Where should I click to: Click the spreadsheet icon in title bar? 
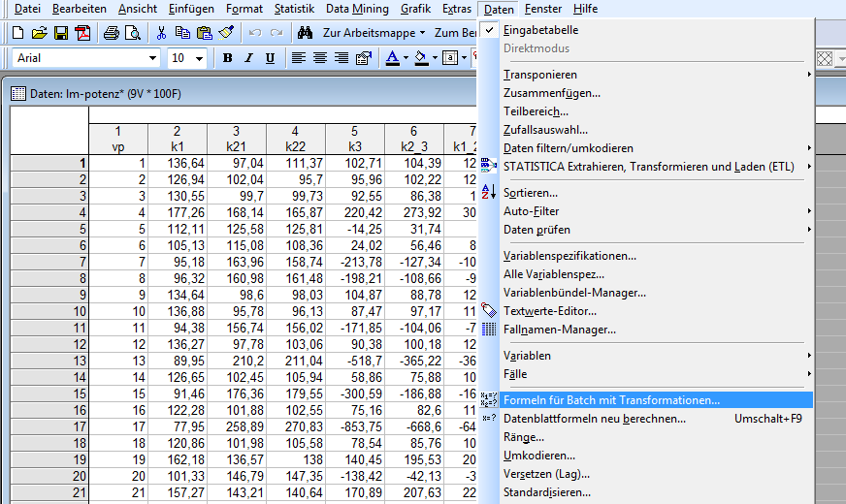pyautogui.click(x=18, y=94)
